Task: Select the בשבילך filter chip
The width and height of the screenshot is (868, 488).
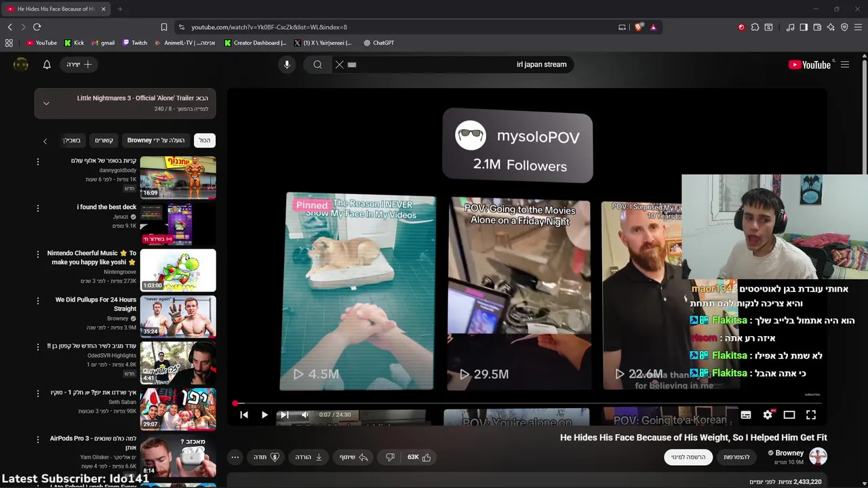Action: (x=71, y=140)
